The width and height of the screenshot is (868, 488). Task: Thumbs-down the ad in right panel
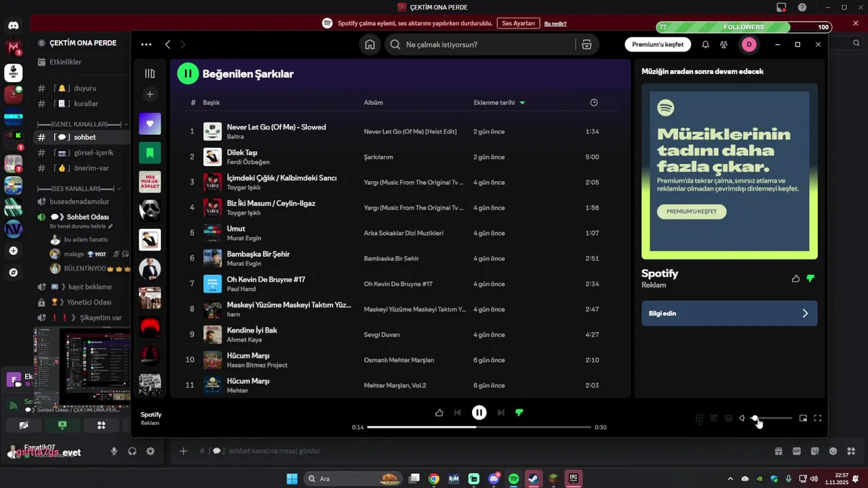(810, 279)
